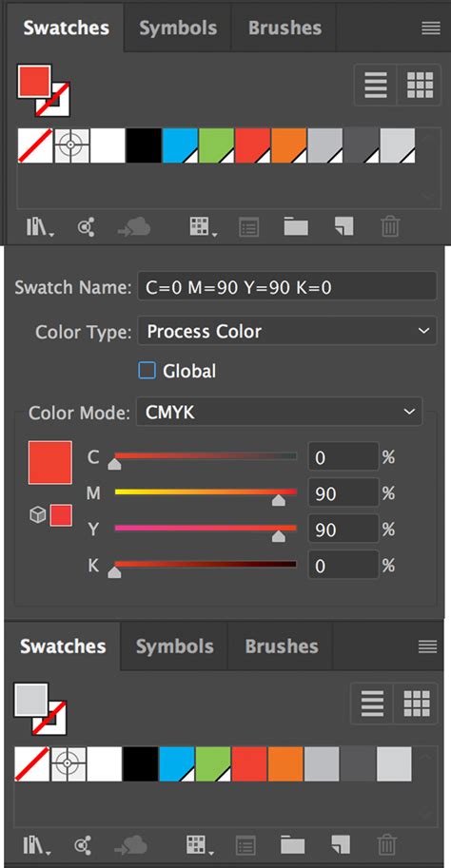Click the out-of-gamut cube warning icon
This screenshot has height=868, width=451.
[37, 516]
